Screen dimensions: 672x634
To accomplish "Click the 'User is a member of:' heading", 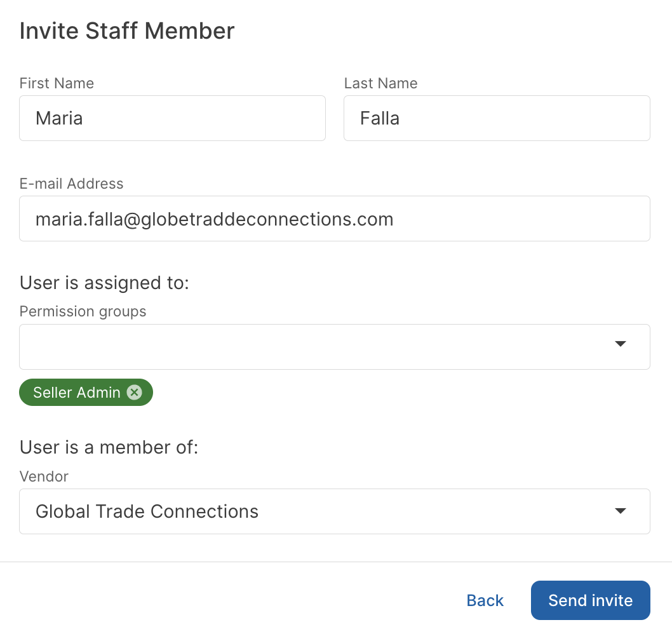I will [x=109, y=447].
